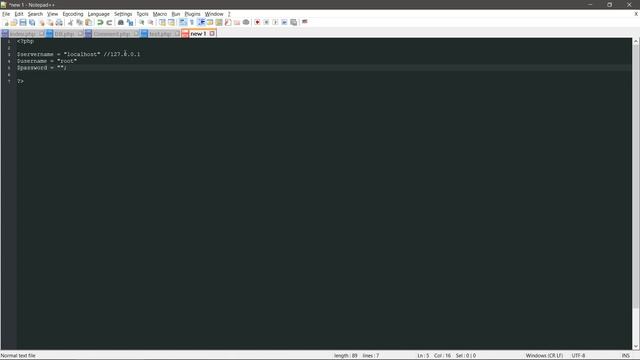The width and height of the screenshot is (640, 360).
Task: Click the Copy toolbar icon
Action: click(x=79, y=22)
